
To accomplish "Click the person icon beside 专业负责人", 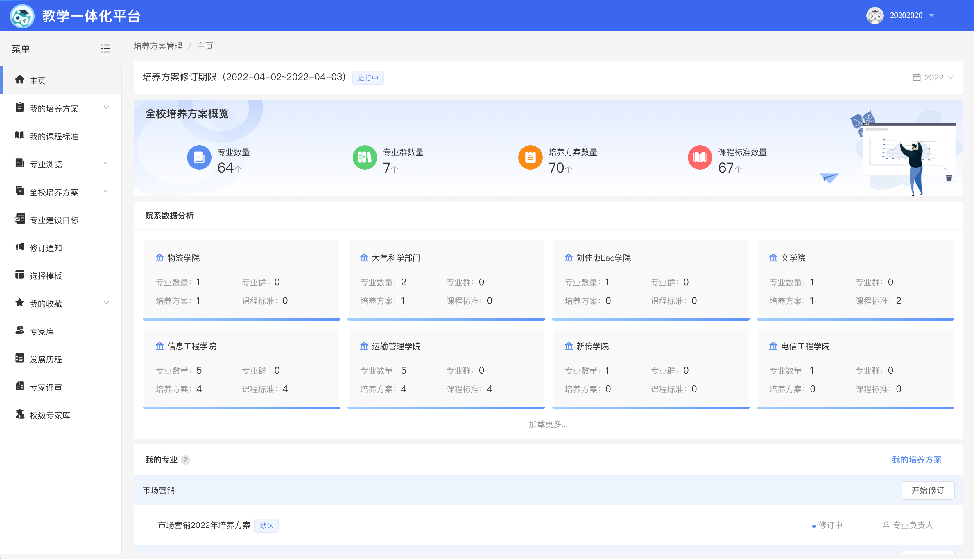I will pos(886,525).
